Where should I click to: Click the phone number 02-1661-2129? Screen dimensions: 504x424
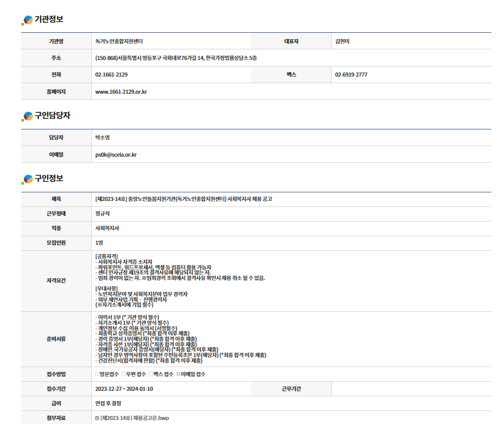[x=111, y=75]
